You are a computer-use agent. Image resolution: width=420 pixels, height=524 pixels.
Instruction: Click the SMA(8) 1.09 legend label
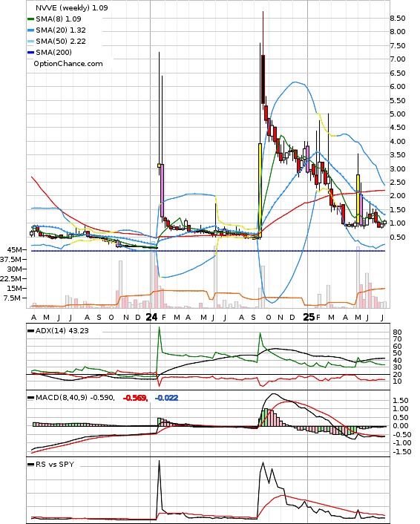[x=59, y=19]
